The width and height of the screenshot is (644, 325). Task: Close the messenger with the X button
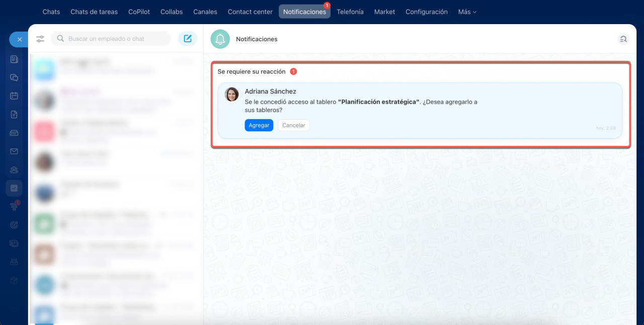coord(19,39)
